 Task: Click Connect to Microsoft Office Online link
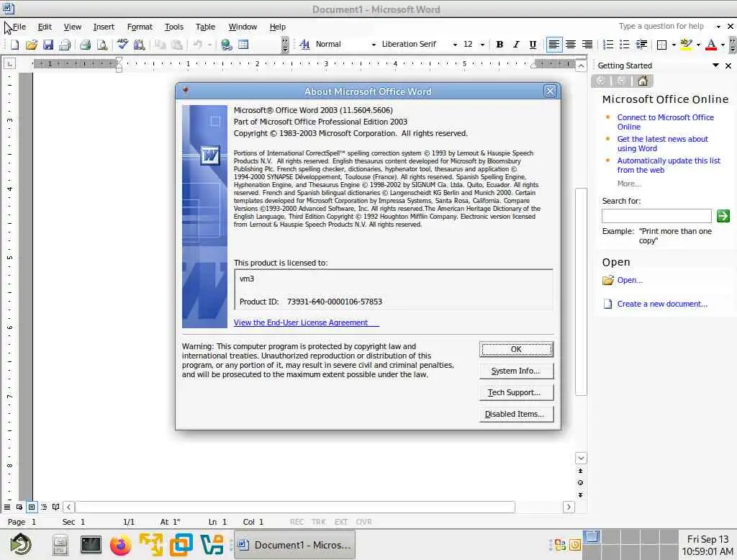665,122
